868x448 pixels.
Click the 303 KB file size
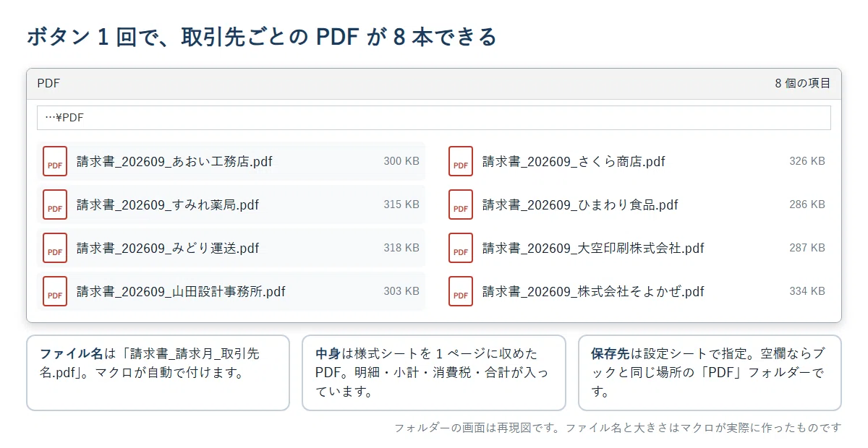pos(401,291)
